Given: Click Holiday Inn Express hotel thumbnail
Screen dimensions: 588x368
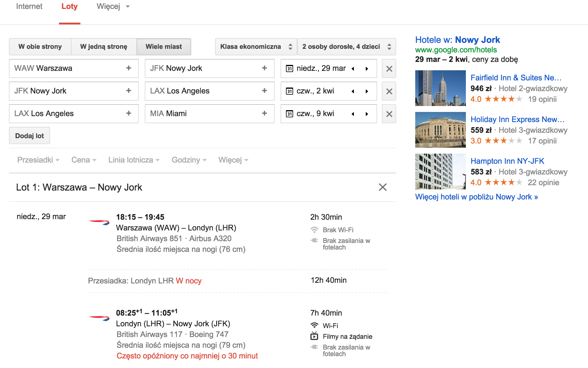Looking at the screenshot, I should [441, 130].
